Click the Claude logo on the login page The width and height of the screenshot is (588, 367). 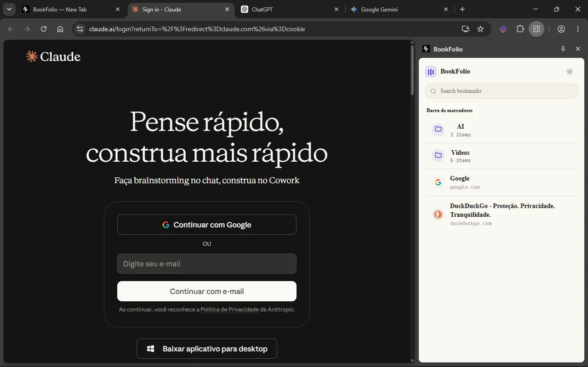pyautogui.click(x=53, y=56)
